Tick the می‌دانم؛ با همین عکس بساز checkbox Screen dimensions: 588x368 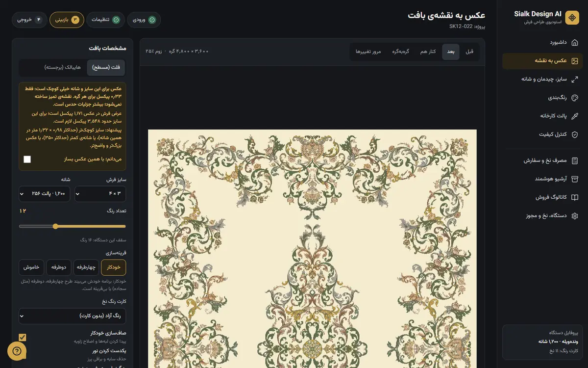coord(27,159)
